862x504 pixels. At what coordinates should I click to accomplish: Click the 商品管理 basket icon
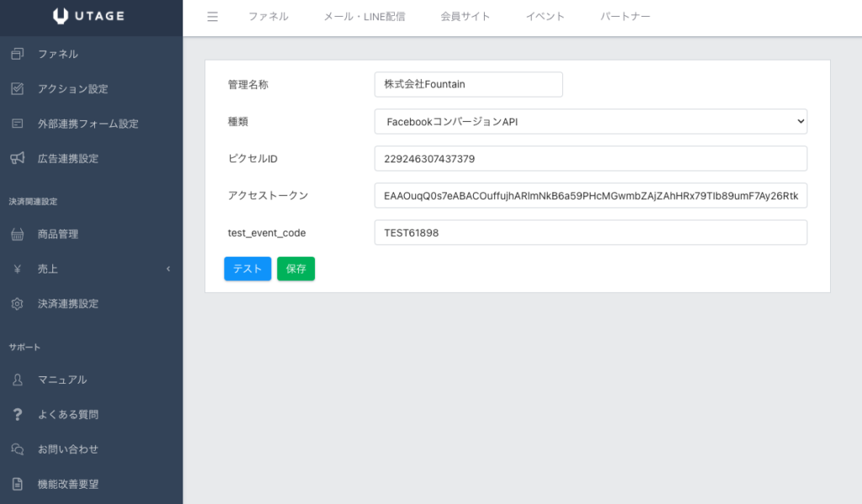(x=17, y=234)
